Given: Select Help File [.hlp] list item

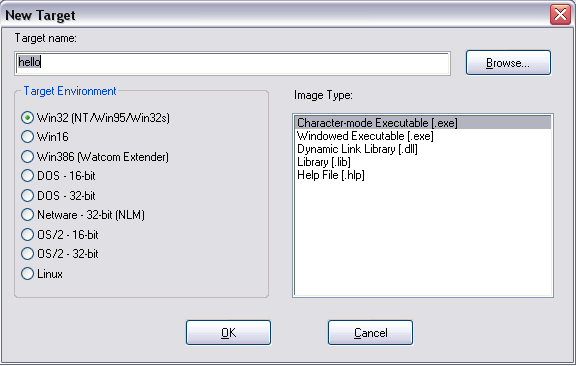Looking at the screenshot, I should (422, 175).
